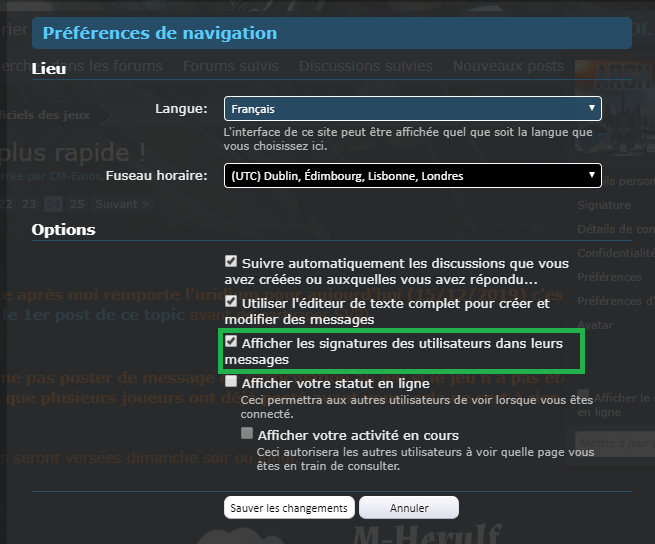The image size is (655, 544).
Task: Click the Langue dropdown arrow
Action: click(592, 108)
